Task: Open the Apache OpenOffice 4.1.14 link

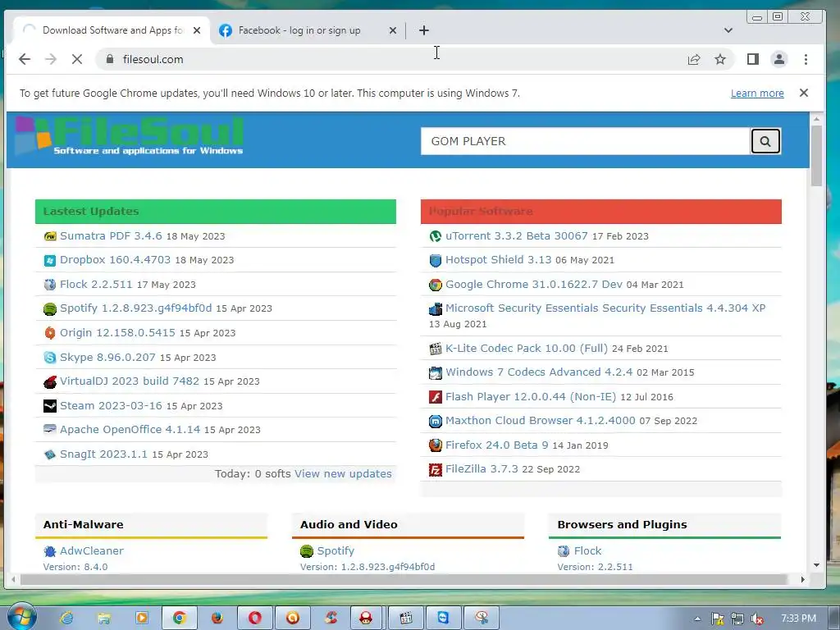Action: 130,430
